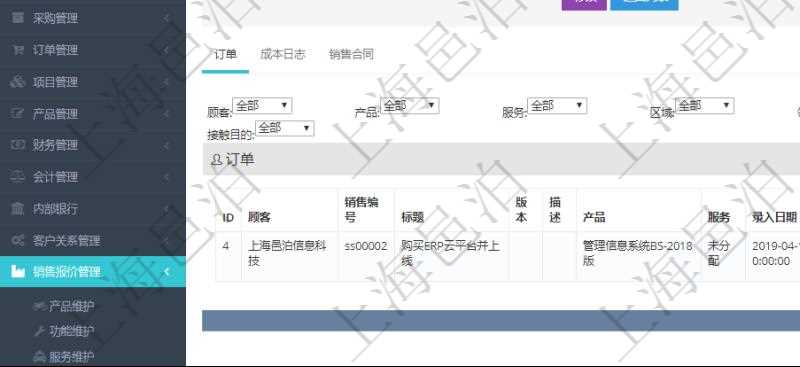Screen dimensions: 800x367
Task: Go to 功能维护 submenu link
Action: 71,332
